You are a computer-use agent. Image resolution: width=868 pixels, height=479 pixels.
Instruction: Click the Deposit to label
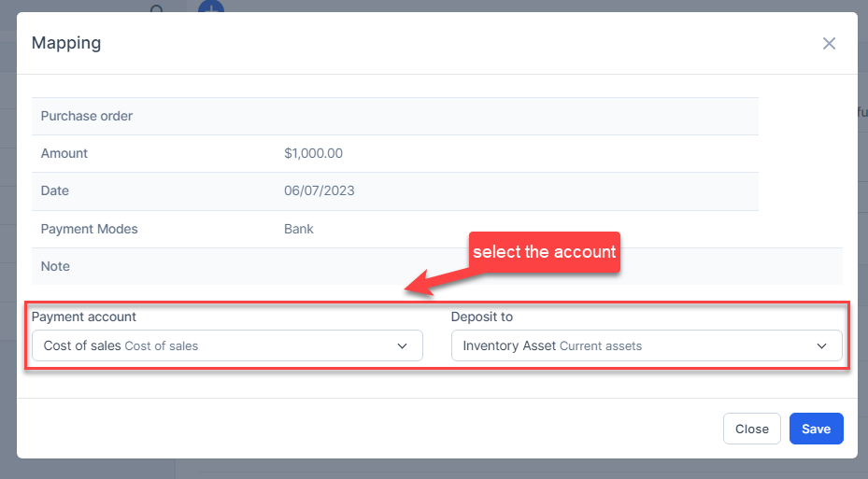tap(482, 317)
